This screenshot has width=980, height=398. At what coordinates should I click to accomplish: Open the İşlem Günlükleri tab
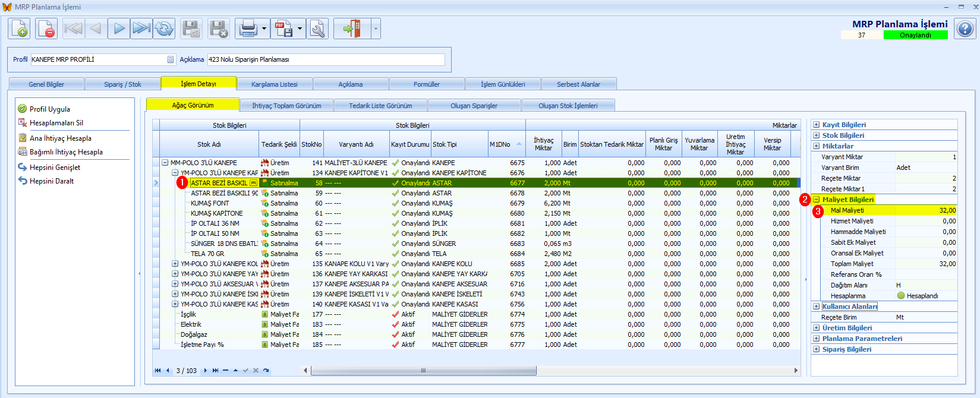(503, 84)
